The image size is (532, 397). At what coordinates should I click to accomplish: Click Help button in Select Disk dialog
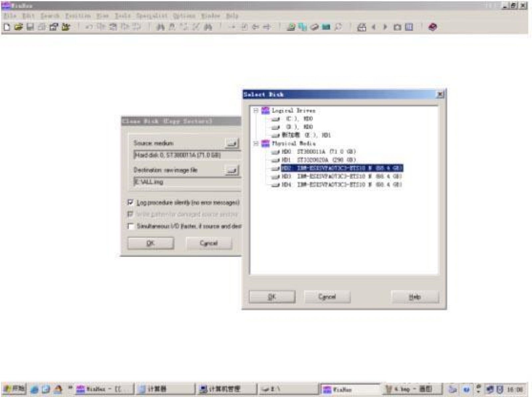pos(415,297)
